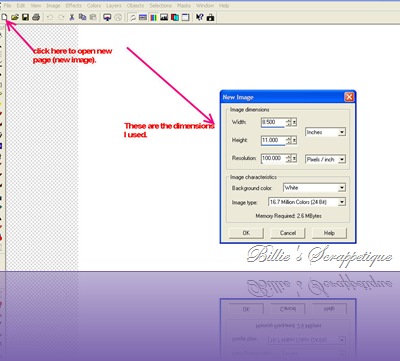
Task: Click the Save floppy disk icon
Action: (x=25, y=17)
